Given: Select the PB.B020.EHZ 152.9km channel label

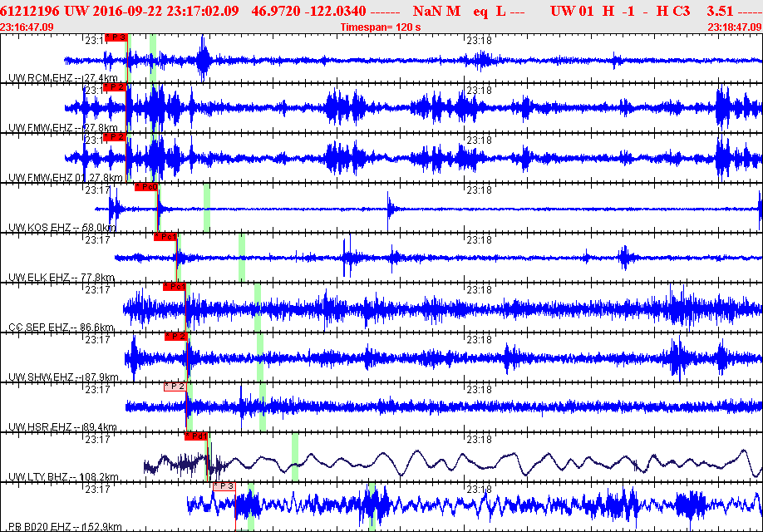Looking at the screenshot, I should tap(65, 527).
